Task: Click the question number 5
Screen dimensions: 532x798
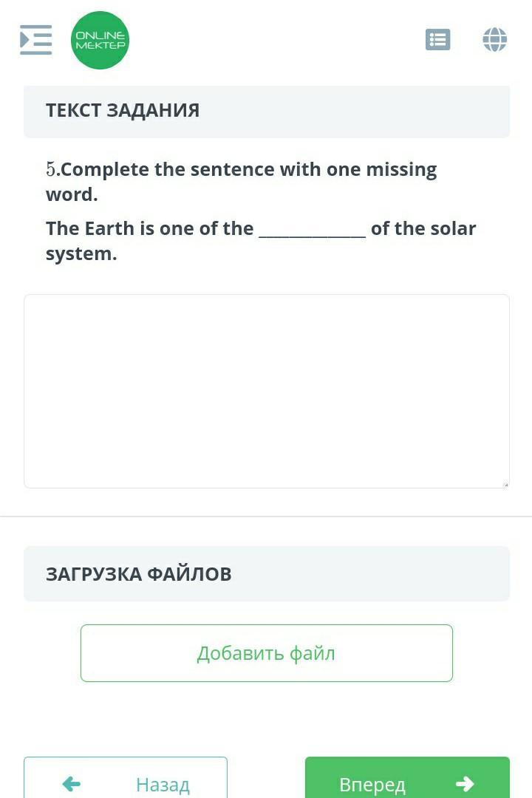Action: coord(50,169)
